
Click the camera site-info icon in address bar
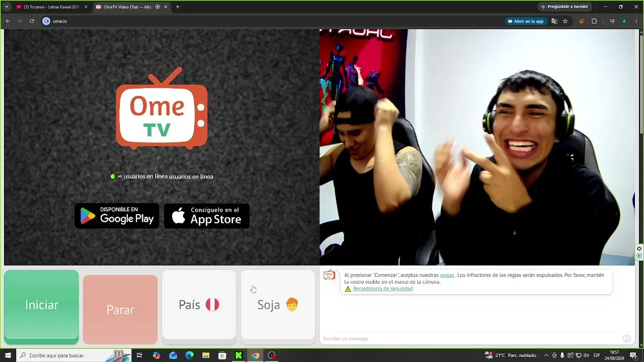[46, 21]
